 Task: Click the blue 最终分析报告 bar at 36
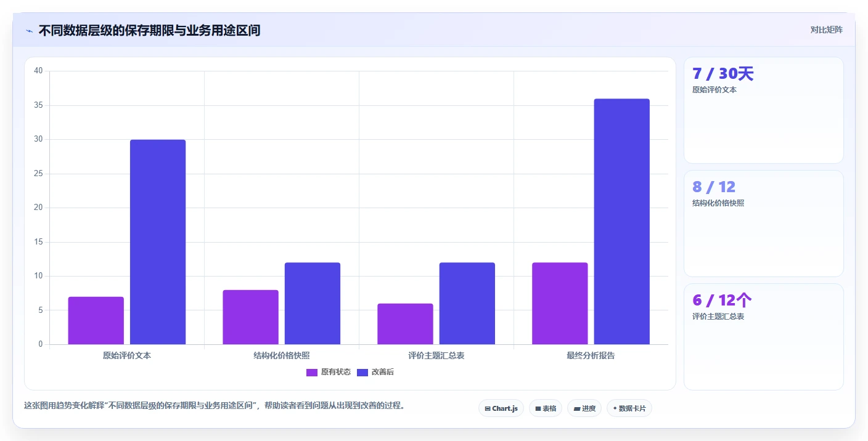click(x=622, y=222)
